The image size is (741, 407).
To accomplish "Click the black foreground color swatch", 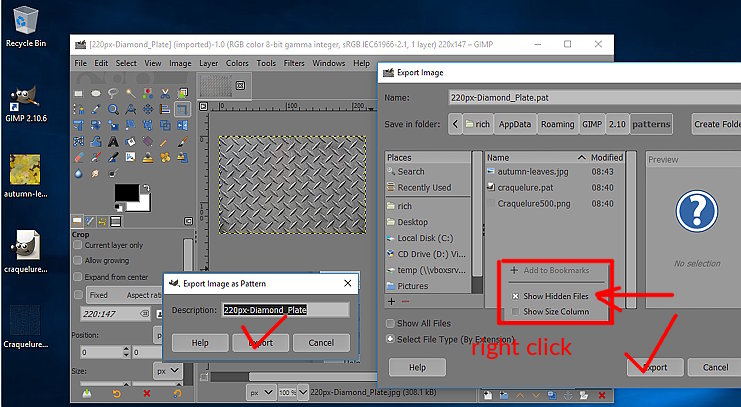I will (x=127, y=192).
